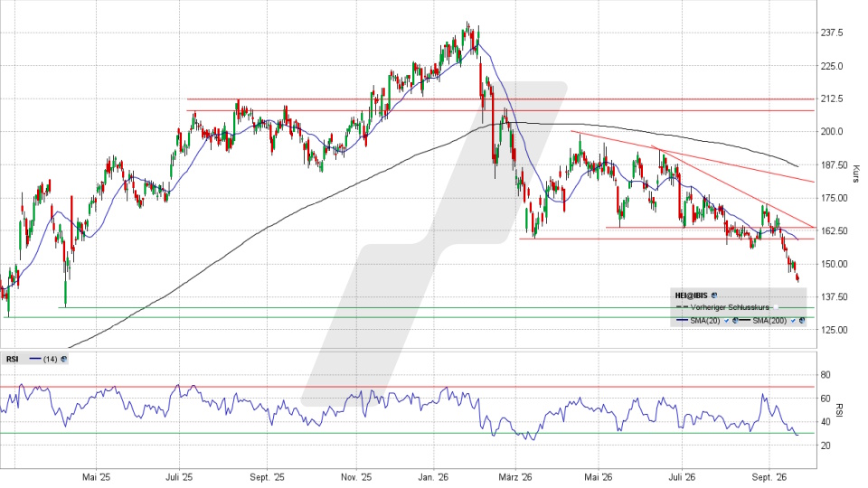Click the Juli '25 date label
The image size is (868, 488).
[x=179, y=477]
